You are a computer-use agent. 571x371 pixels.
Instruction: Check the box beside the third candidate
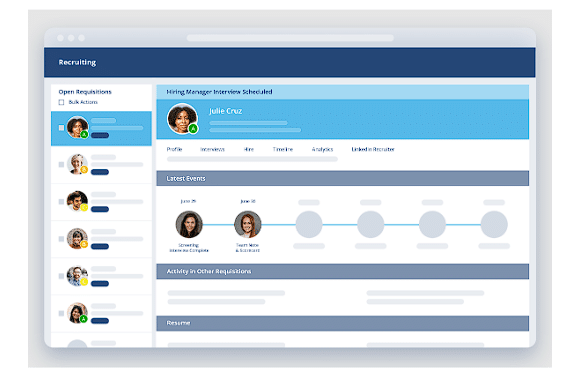click(x=61, y=202)
